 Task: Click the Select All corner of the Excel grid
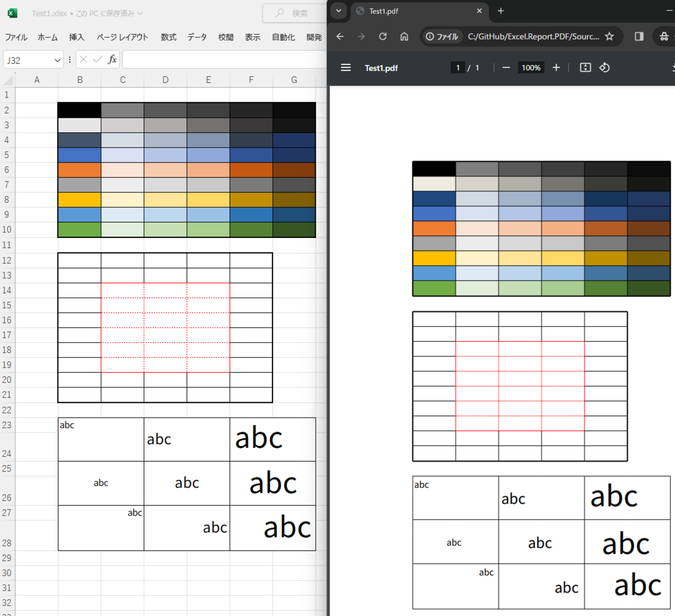[x=8, y=80]
